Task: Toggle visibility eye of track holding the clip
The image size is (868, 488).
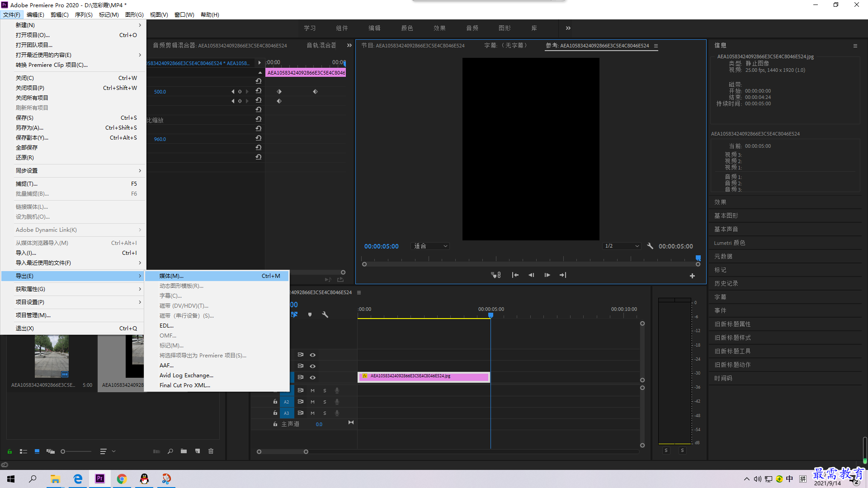Action: tap(312, 377)
